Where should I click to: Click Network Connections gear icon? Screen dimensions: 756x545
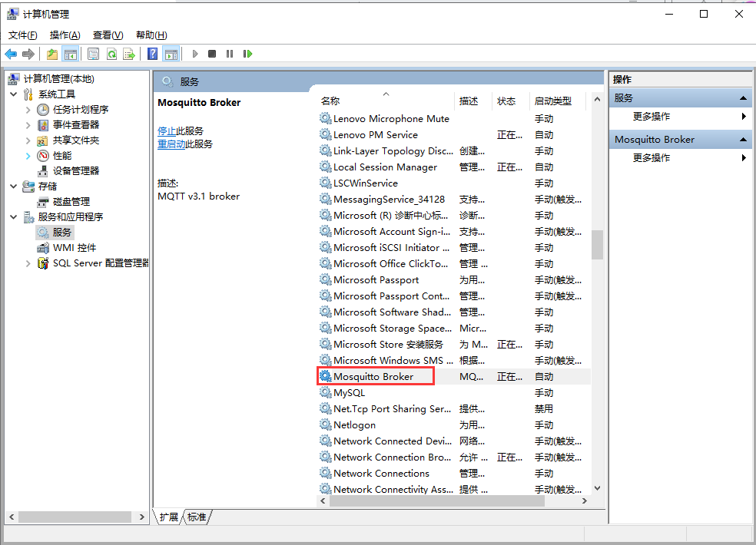(x=326, y=473)
